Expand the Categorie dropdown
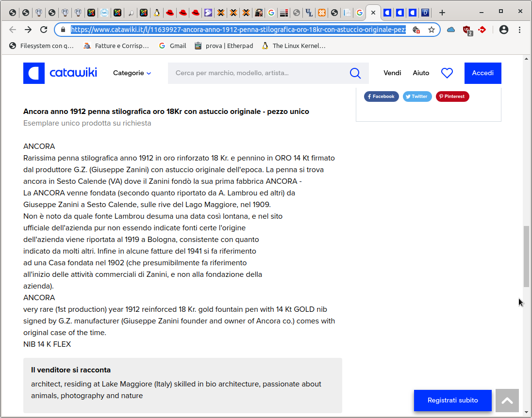 pyautogui.click(x=132, y=73)
